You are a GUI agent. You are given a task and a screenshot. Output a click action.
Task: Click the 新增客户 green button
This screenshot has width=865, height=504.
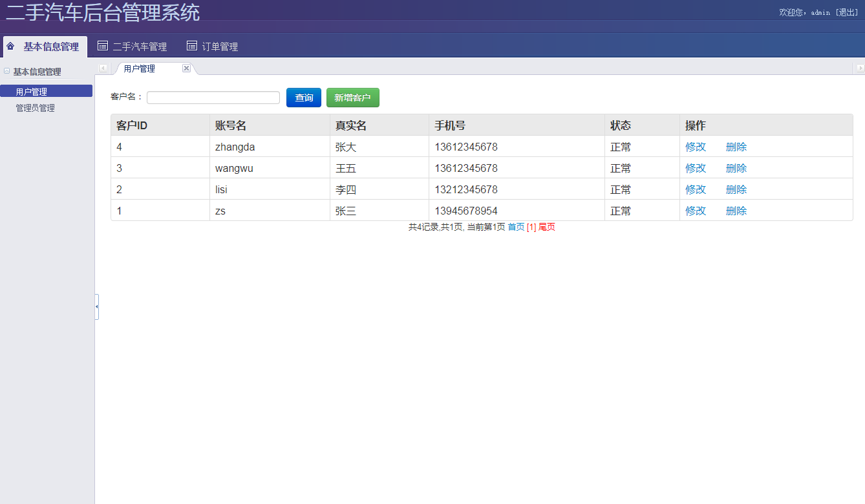(x=352, y=98)
